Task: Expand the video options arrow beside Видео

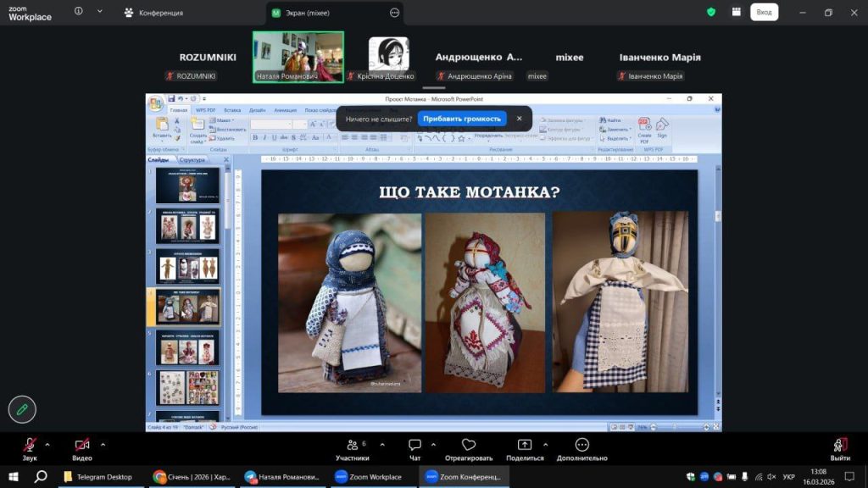Action: coord(103,444)
